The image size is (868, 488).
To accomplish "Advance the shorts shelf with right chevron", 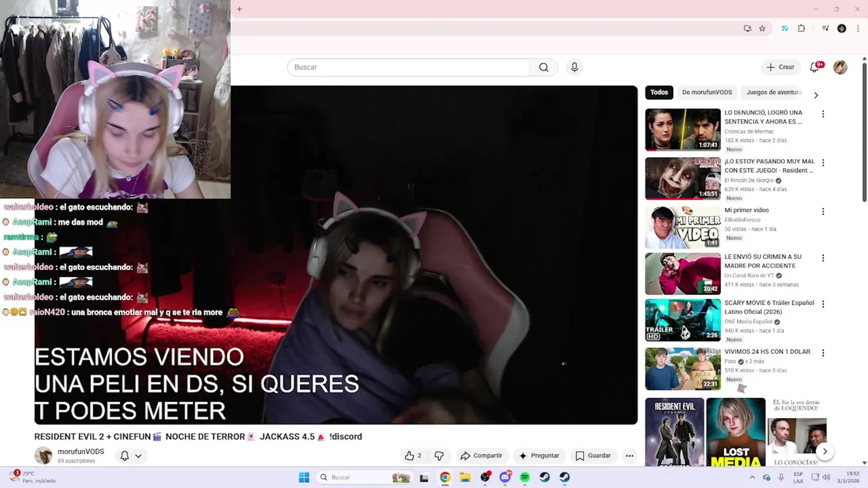I will pos(825,451).
